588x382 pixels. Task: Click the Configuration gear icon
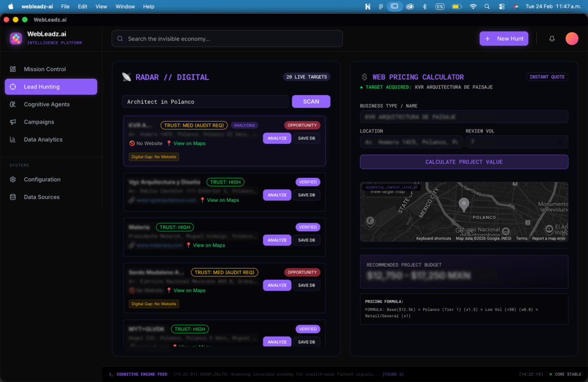point(13,180)
